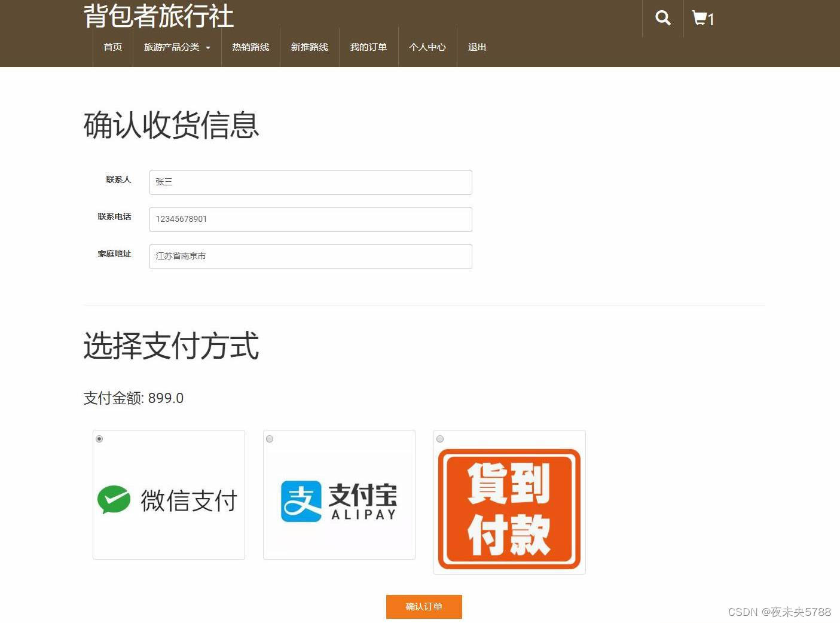Click the 确认订单 button

tap(424, 606)
